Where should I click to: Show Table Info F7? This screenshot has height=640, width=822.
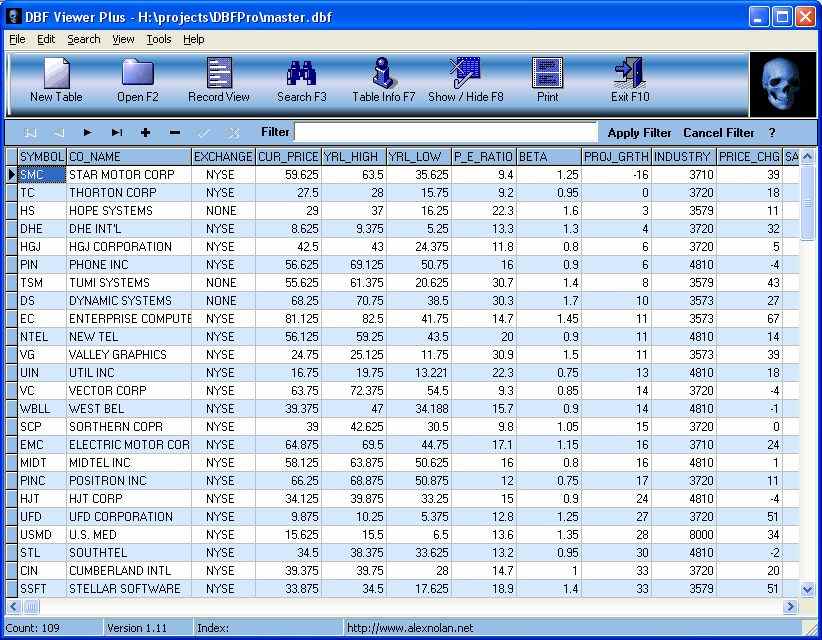pos(383,81)
